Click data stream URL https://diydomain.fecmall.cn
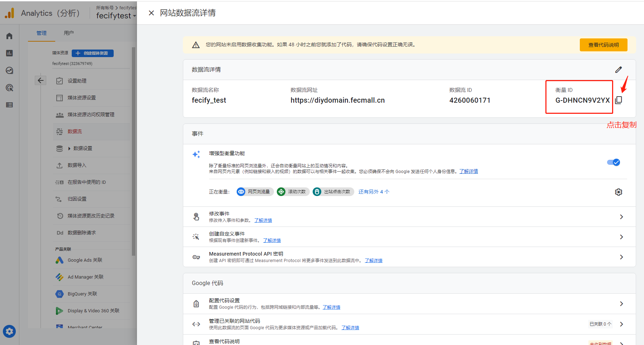Screen dimensions: 644x345 pos(338,100)
